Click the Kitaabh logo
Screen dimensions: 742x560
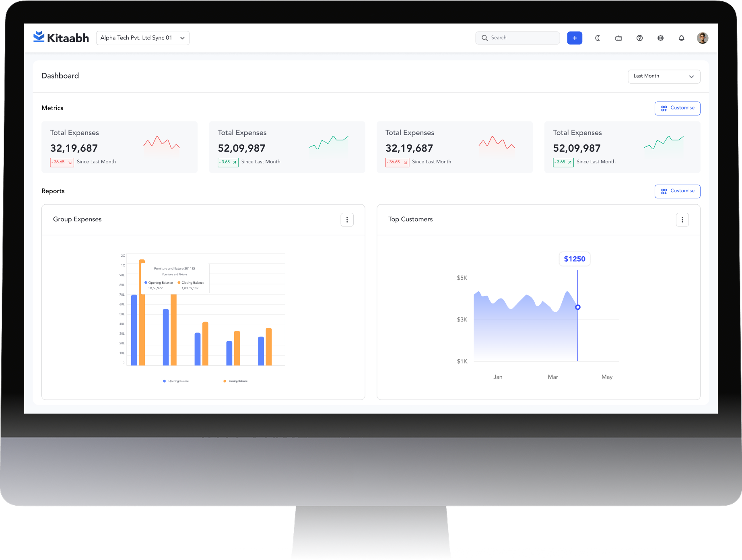click(61, 38)
